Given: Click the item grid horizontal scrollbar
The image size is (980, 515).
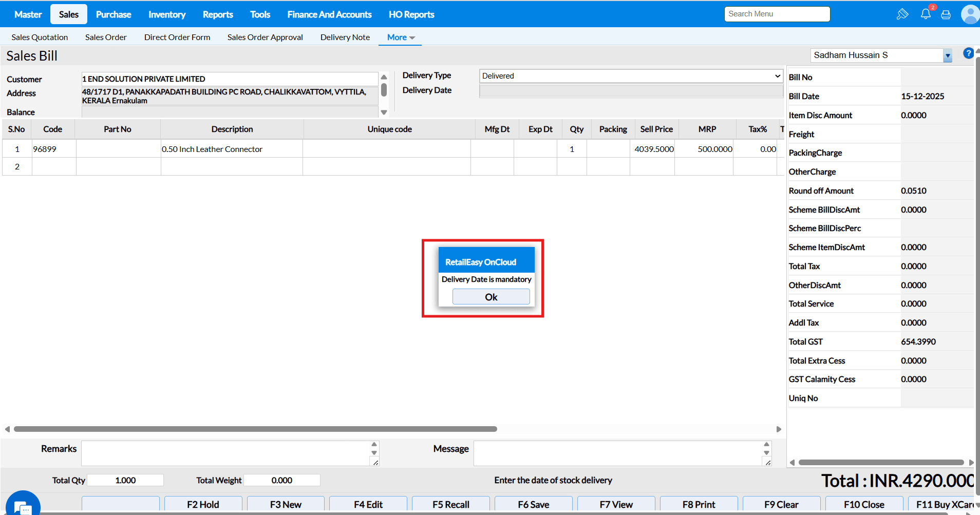Looking at the screenshot, I should 255,429.
